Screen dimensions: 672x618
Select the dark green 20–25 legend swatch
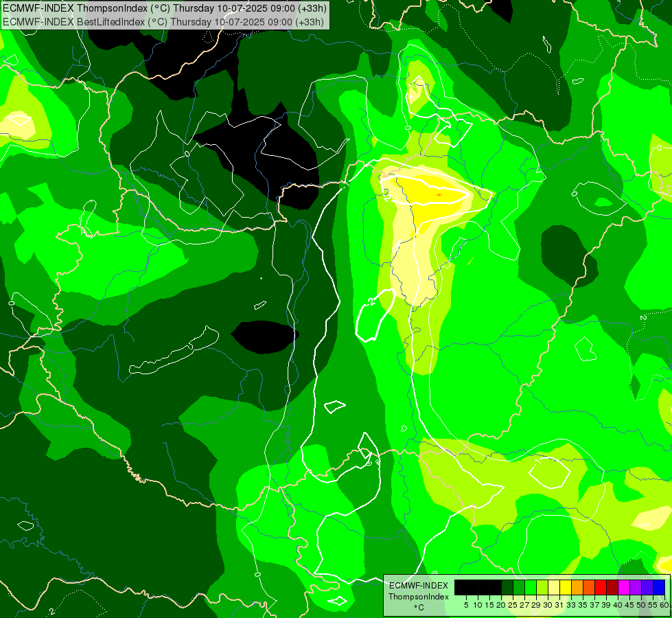(x=507, y=587)
